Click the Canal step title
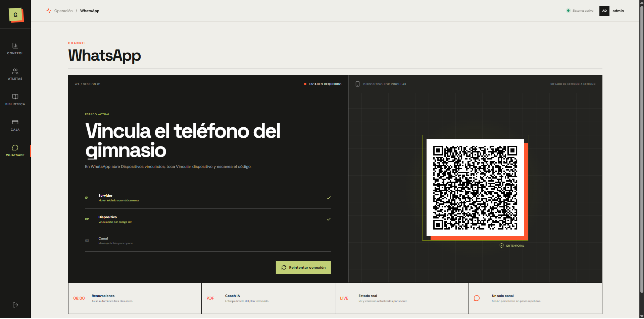 click(x=103, y=239)
